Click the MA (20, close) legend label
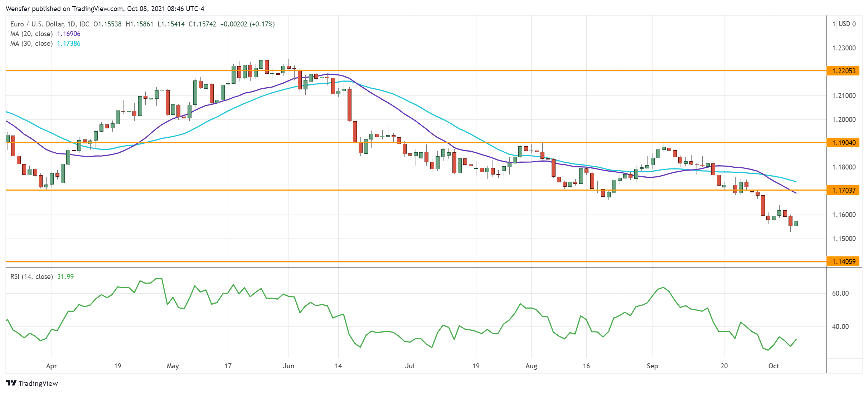The image size is (868, 393). 31,34
